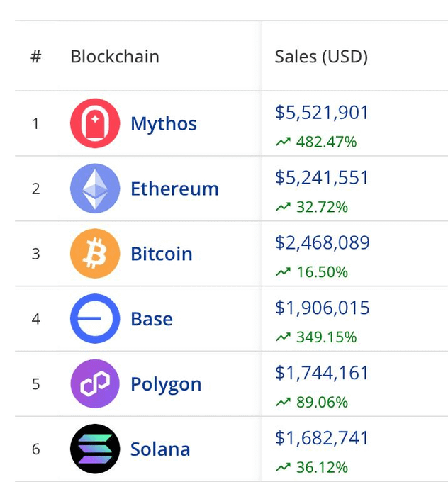
Task: Open the Mythos blockchain link
Action: 164,124
